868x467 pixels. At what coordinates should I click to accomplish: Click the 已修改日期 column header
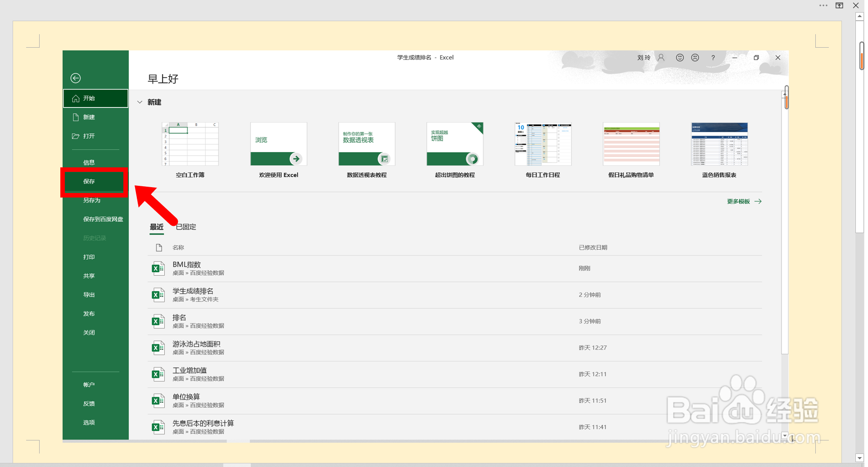pos(593,248)
